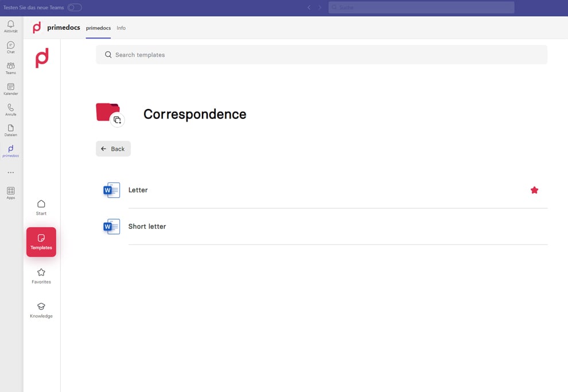Toggle the Testen Sie das neue Teams switch
Viewport: 568px width, 392px height.
[x=73, y=7]
